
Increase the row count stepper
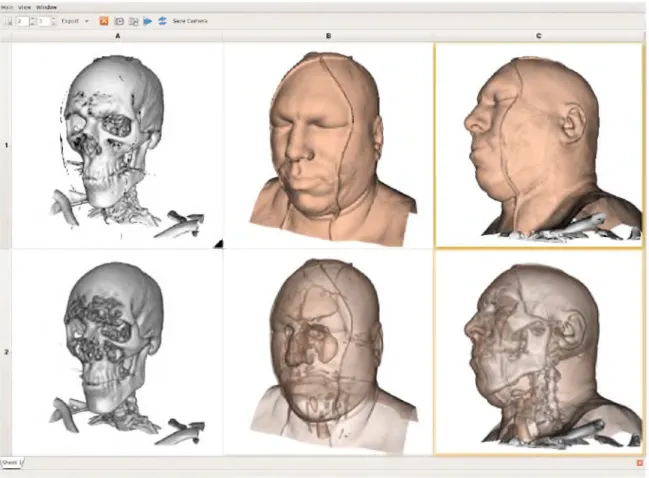pos(33,19)
